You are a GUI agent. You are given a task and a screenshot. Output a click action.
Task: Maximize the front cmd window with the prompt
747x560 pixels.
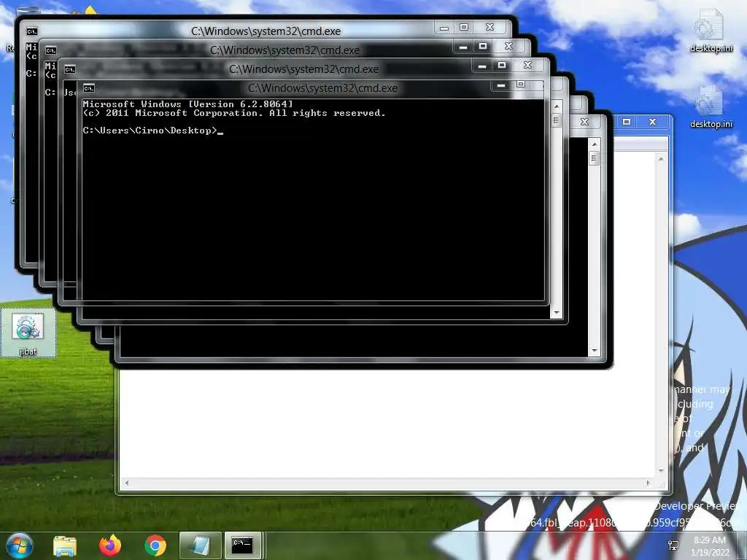[x=521, y=85]
